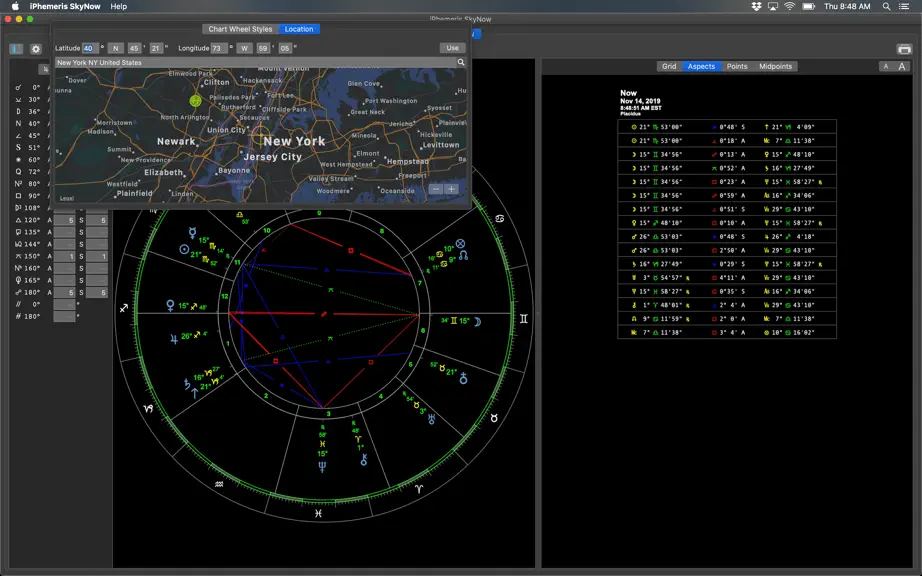Toggle latitude N hemisphere button
This screenshot has width=922, height=576.
coord(116,48)
